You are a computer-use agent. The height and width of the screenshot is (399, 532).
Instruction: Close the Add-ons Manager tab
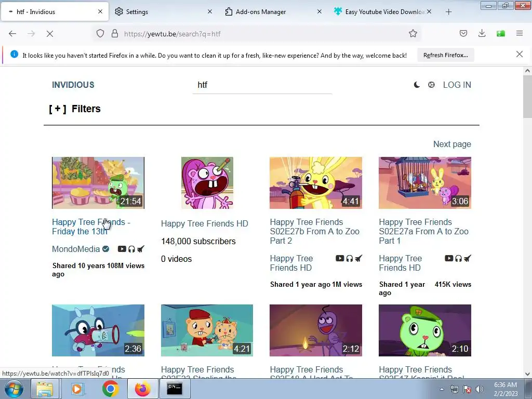[x=320, y=11]
